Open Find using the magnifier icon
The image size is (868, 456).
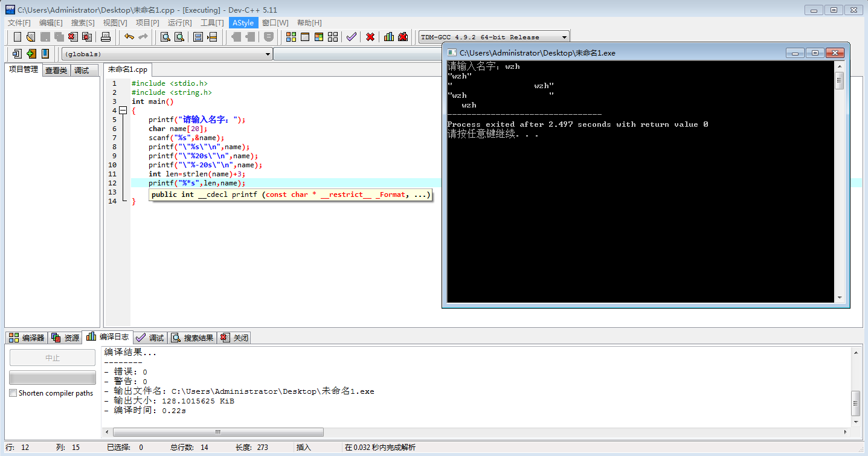pyautogui.click(x=165, y=37)
